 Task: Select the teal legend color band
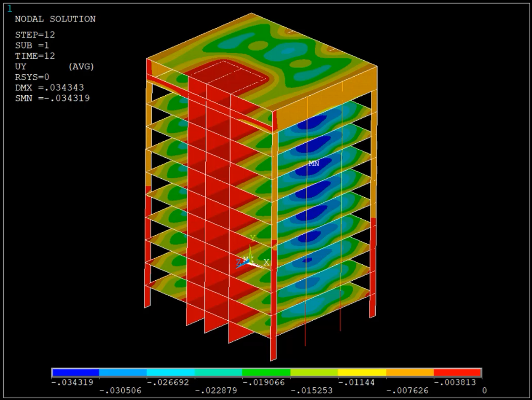coord(218,373)
